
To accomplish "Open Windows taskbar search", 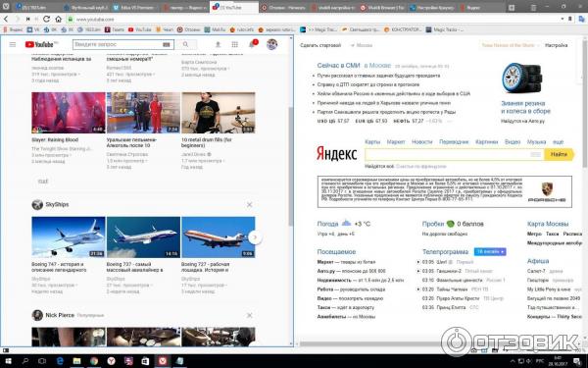I will tap(25, 361).
